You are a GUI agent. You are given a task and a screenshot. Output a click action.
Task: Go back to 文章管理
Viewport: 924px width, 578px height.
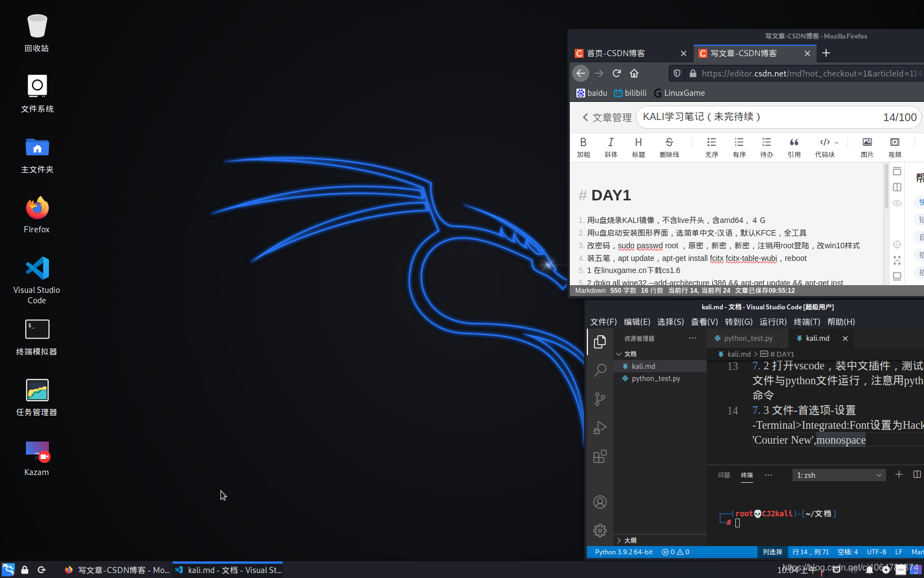point(607,117)
